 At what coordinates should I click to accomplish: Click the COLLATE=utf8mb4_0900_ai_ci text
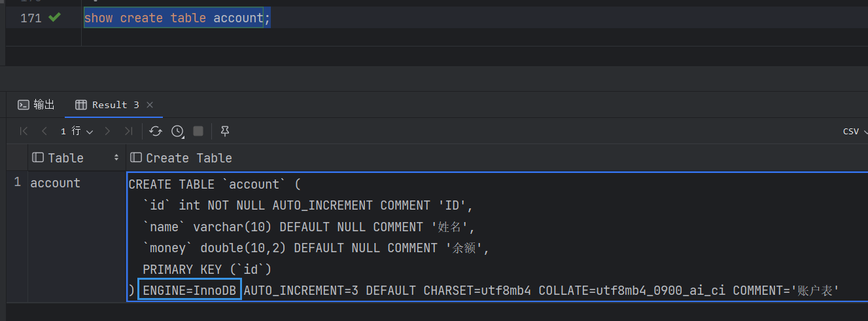pos(632,291)
